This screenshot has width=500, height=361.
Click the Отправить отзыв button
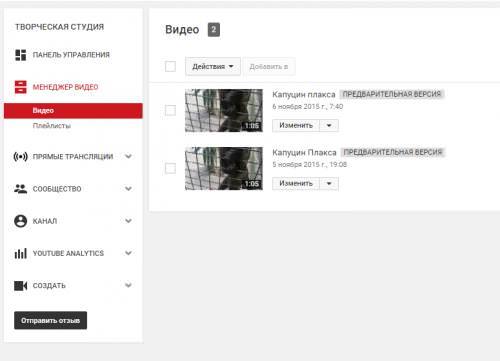coord(50,320)
